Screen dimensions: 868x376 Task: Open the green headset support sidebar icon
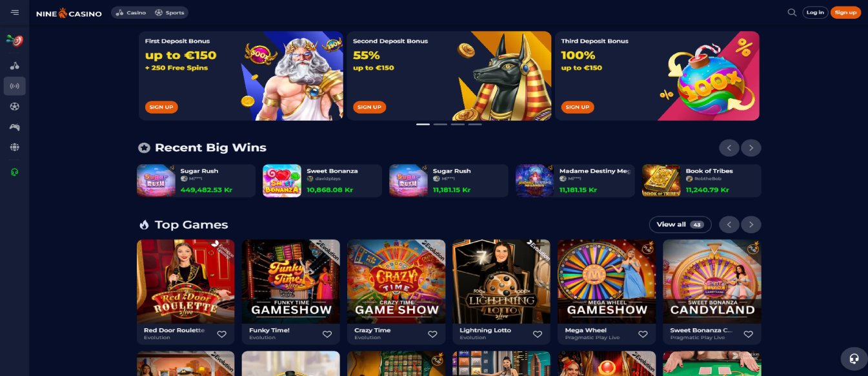coord(14,172)
